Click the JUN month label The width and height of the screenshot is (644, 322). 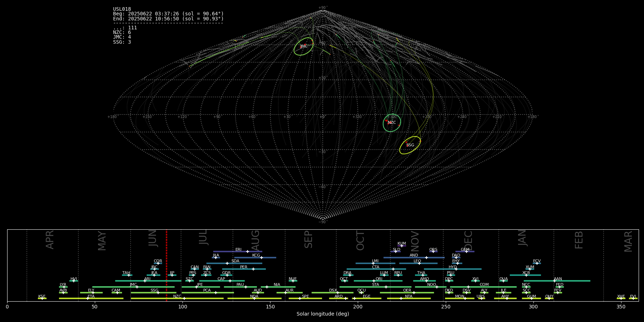coord(153,238)
